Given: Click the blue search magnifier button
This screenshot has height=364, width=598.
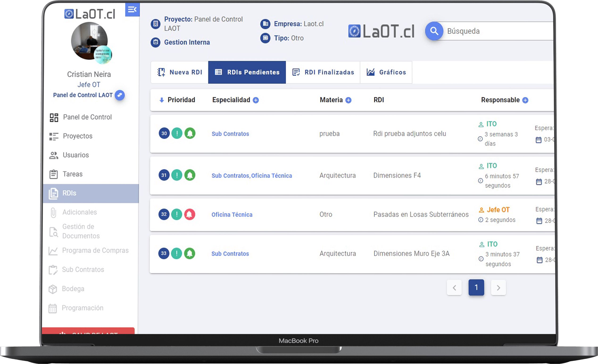Looking at the screenshot, I should pos(434,31).
